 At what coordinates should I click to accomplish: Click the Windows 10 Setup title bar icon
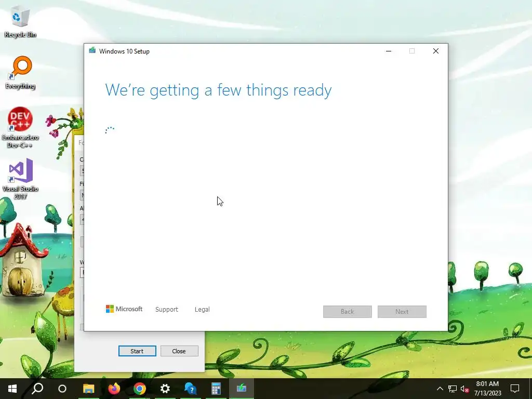tap(92, 51)
